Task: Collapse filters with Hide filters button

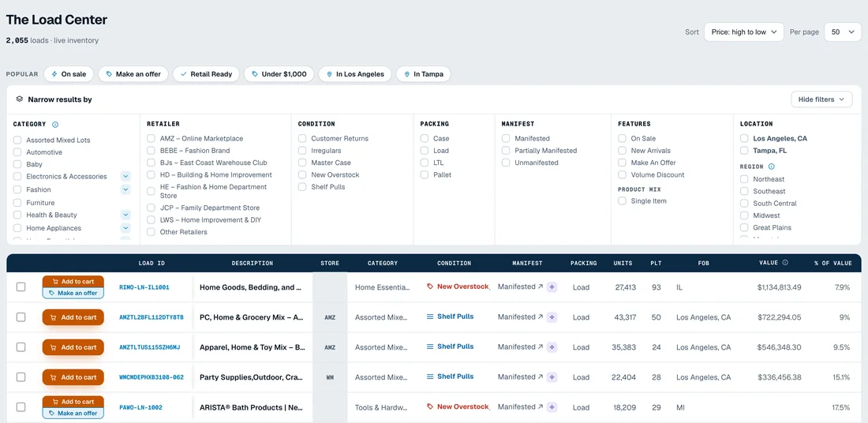Action: 821,99
